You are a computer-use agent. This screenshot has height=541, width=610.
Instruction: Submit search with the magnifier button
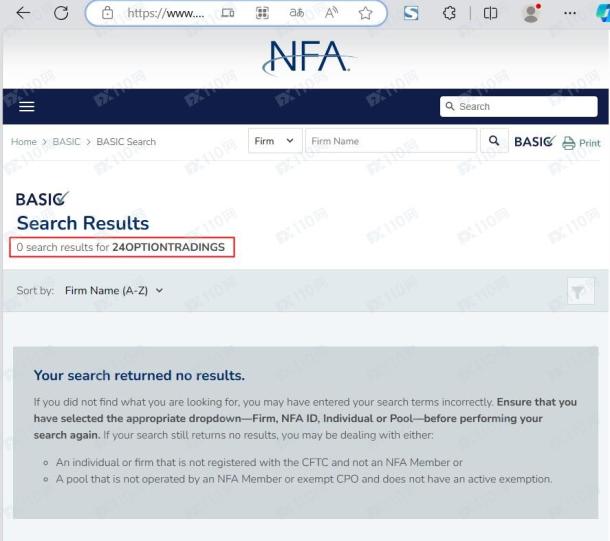[x=494, y=141]
